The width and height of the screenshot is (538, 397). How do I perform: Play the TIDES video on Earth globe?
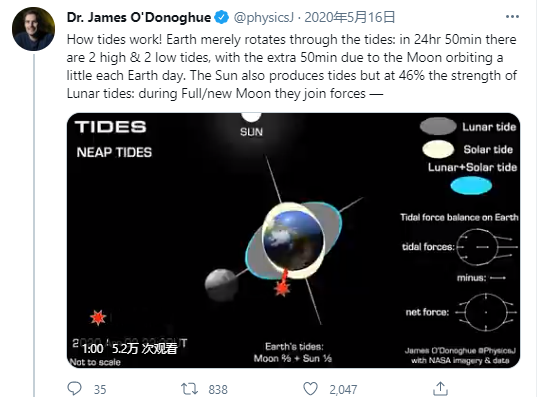coord(293,240)
